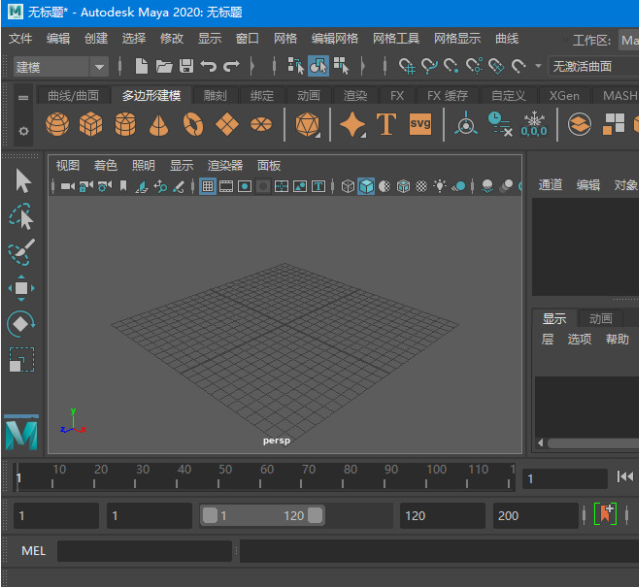Toggle viewport grid display button

pos(207,187)
